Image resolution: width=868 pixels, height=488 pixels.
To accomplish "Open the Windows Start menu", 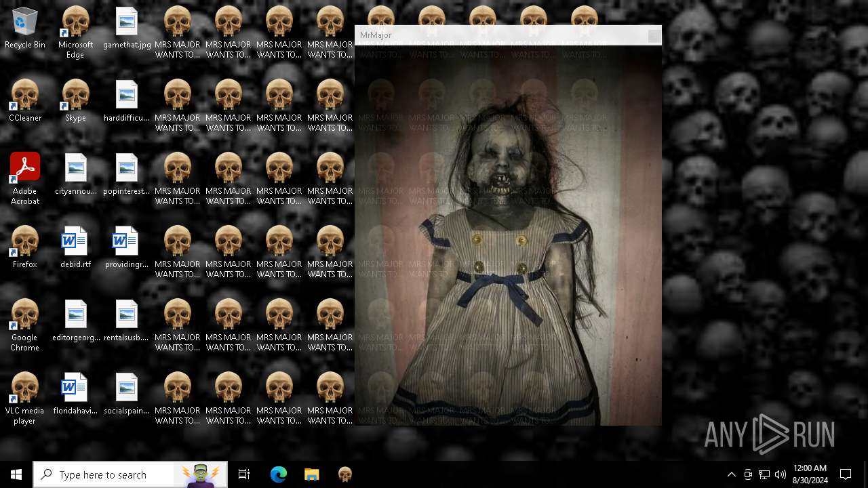I will tap(16, 474).
